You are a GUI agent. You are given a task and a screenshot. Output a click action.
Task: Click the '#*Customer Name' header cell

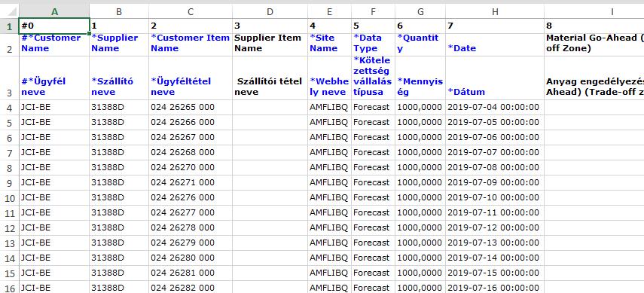(54, 44)
